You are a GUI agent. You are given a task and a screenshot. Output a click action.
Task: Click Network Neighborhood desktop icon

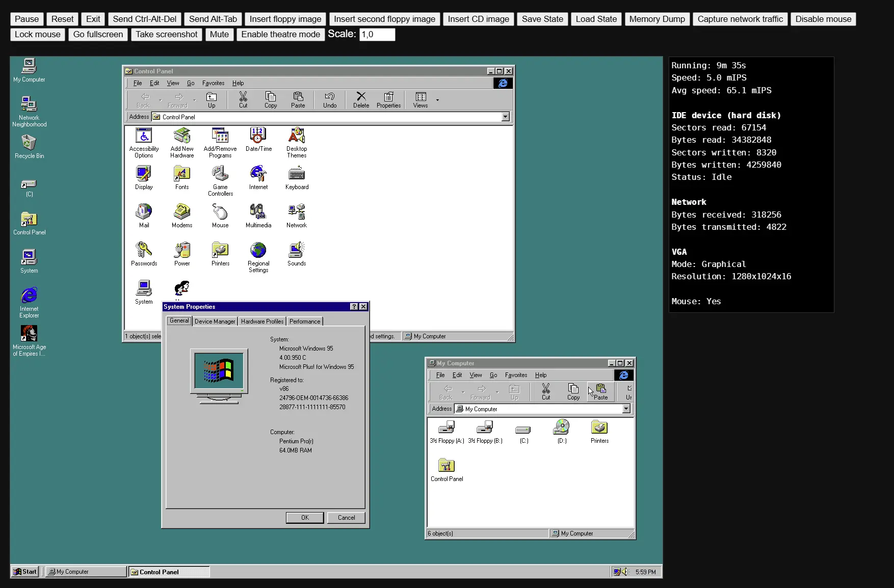[x=29, y=112]
